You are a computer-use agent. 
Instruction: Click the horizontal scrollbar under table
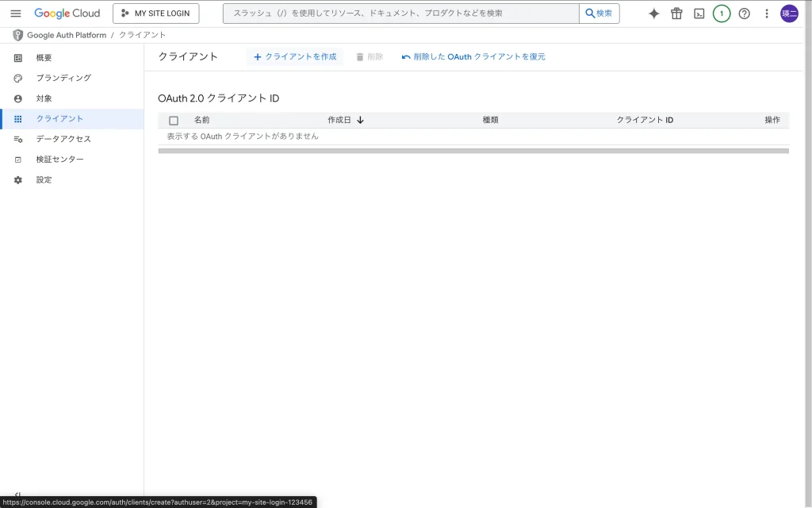pyautogui.click(x=473, y=151)
